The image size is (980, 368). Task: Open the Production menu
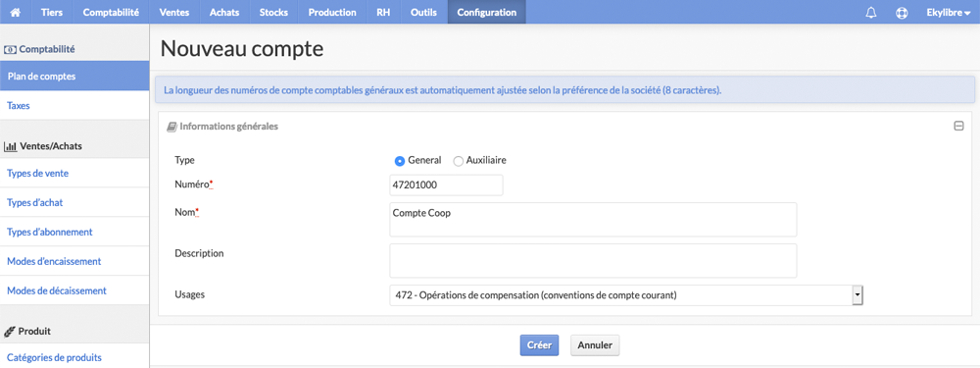point(332,12)
